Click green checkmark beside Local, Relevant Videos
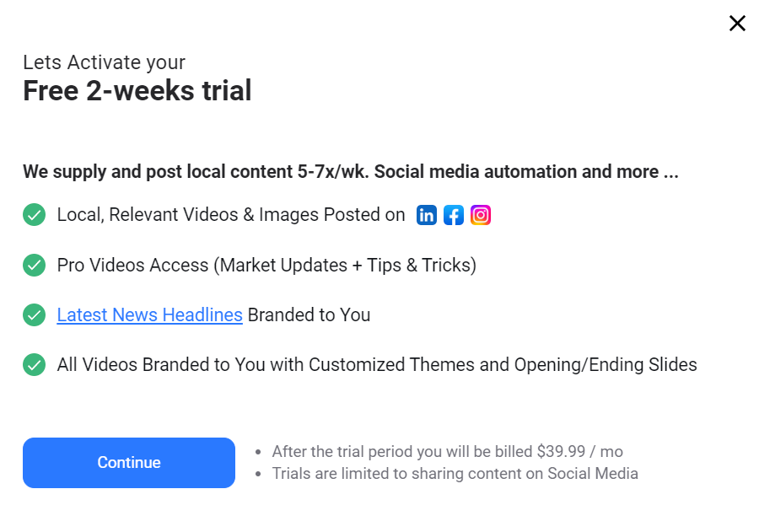This screenshot has height=532, width=759. 34,215
